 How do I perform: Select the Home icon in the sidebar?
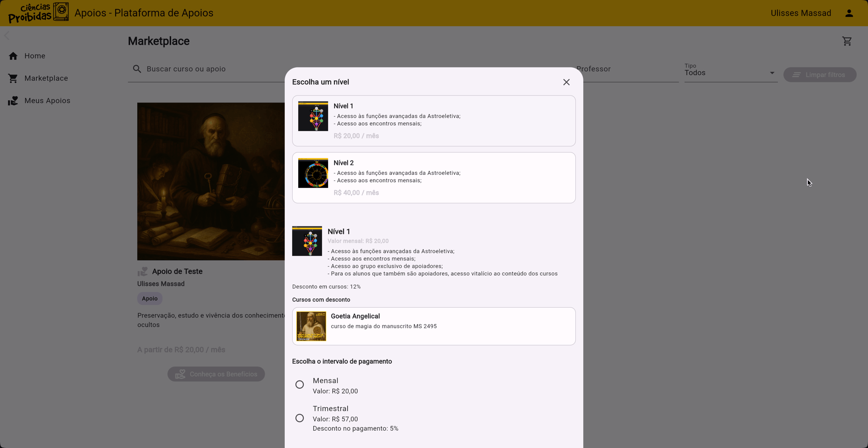pos(13,55)
